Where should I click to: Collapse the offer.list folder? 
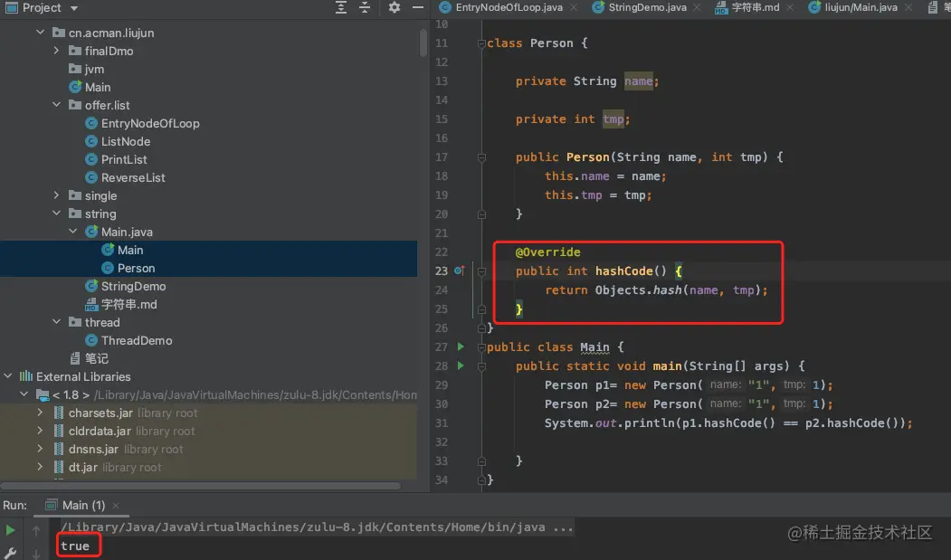(x=56, y=104)
